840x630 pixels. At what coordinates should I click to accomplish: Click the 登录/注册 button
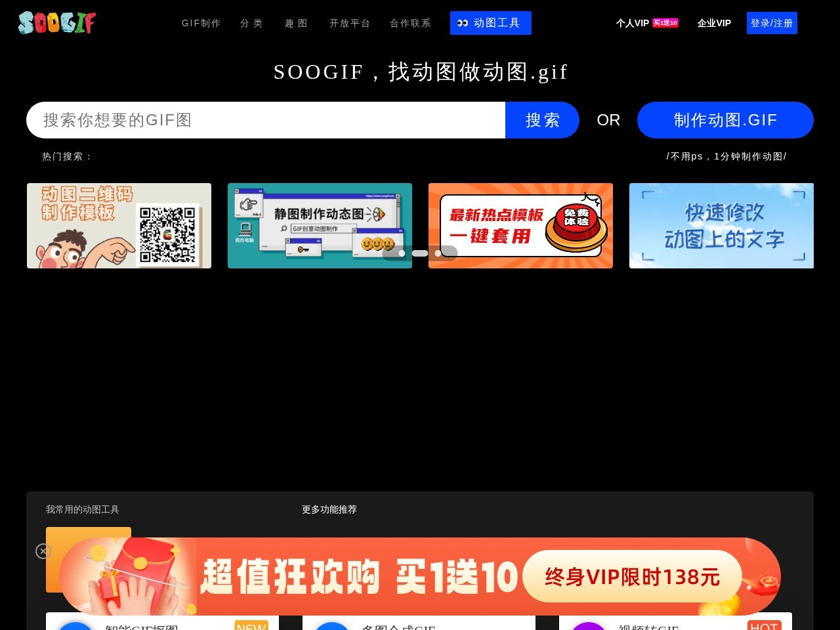tap(772, 23)
